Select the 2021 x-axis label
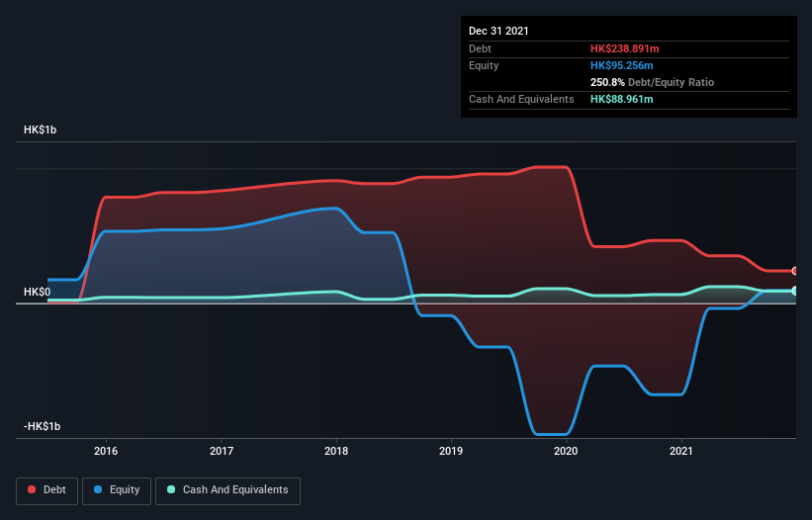Image resolution: width=812 pixels, height=520 pixels. [x=681, y=451]
